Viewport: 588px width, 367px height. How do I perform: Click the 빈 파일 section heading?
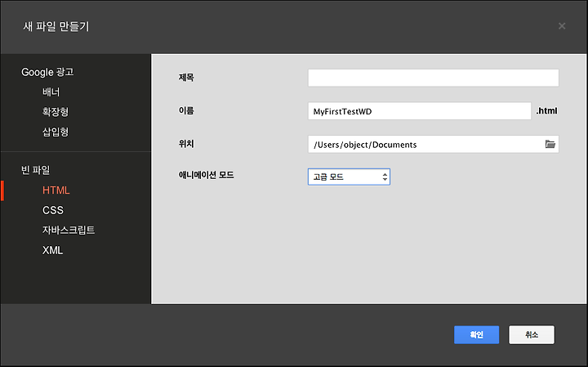[36, 170]
